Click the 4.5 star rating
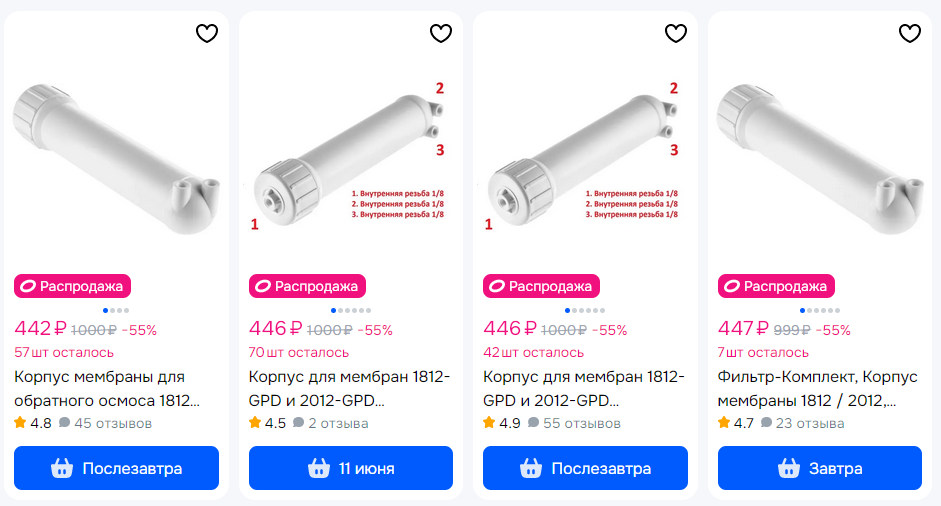The height and width of the screenshot is (506, 941). [267, 423]
